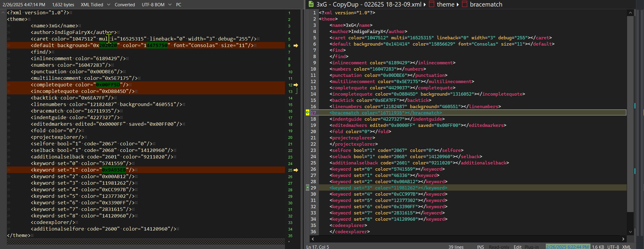The height and width of the screenshot is (249, 644).
Task: Click the bookmark marker beside line 17
Action: pyautogui.click(x=308, y=113)
